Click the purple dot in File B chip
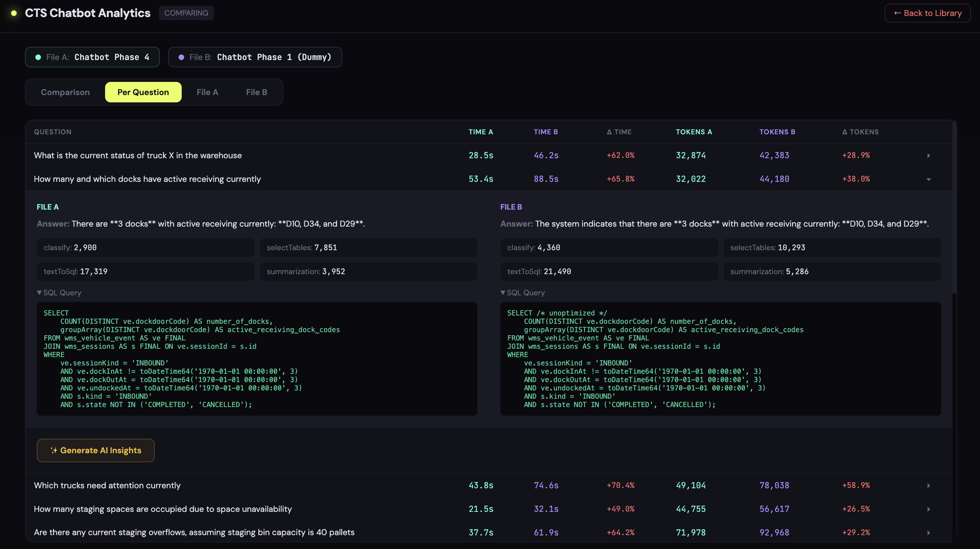The width and height of the screenshot is (980, 549). tap(181, 57)
